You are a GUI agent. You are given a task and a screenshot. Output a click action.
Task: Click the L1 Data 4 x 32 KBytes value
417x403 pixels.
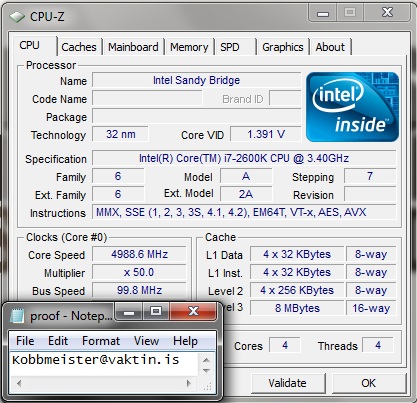pos(297,254)
